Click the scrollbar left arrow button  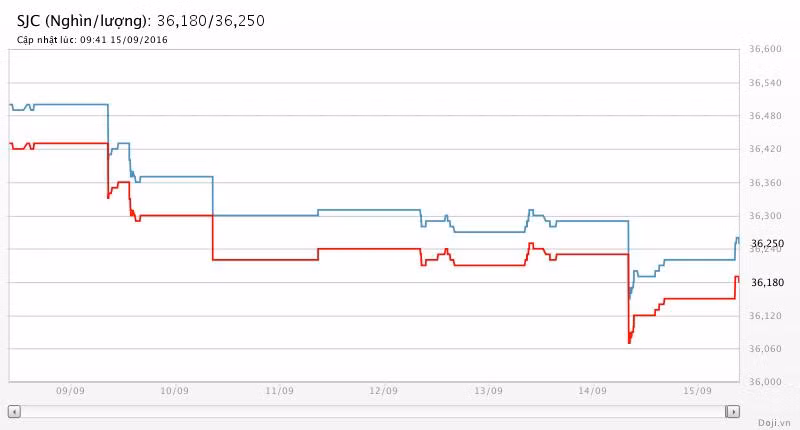(13, 411)
